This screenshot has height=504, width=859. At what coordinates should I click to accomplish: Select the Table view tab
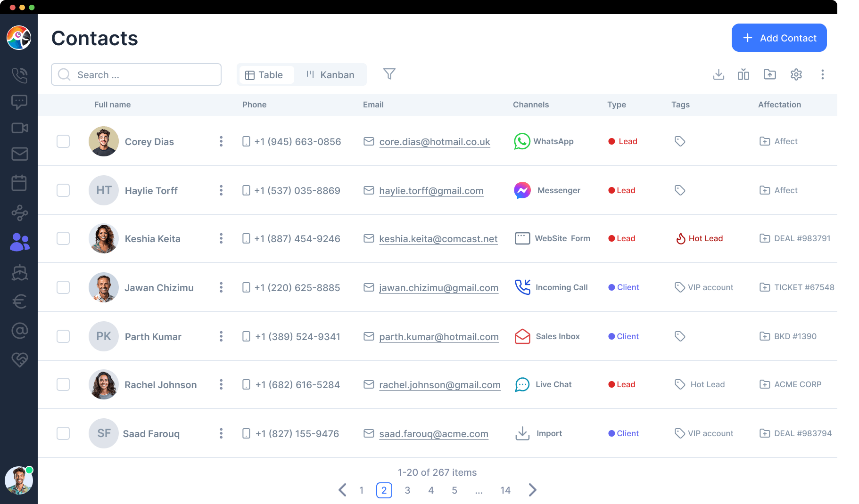click(265, 75)
